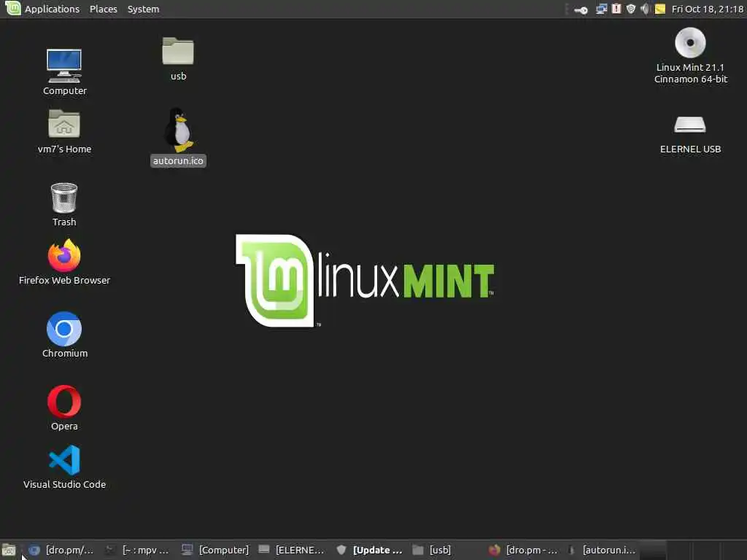
Task: Switch to the [autorun.i... window in taskbar
Action: pyautogui.click(x=600, y=550)
